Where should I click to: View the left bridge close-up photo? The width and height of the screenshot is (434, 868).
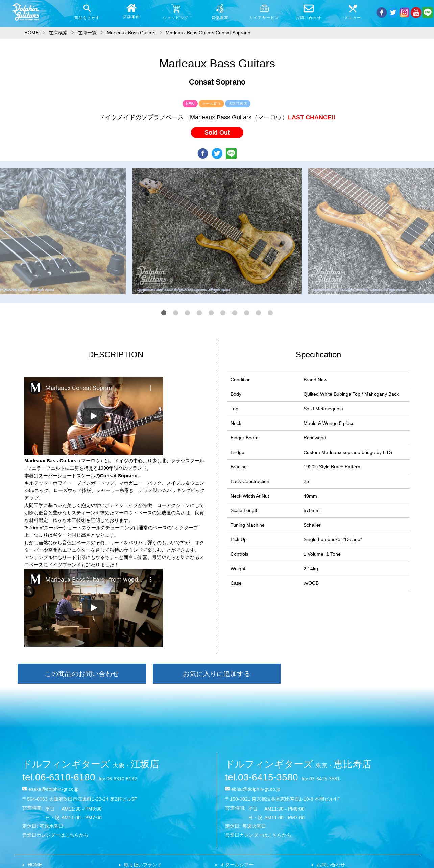(63, 231)
